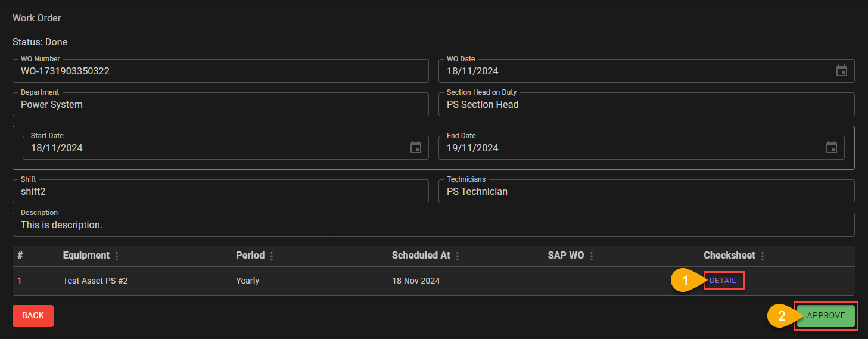
Task: Open the End Date calendar icon
Action: pyautogui.click(x=832, y=148)
